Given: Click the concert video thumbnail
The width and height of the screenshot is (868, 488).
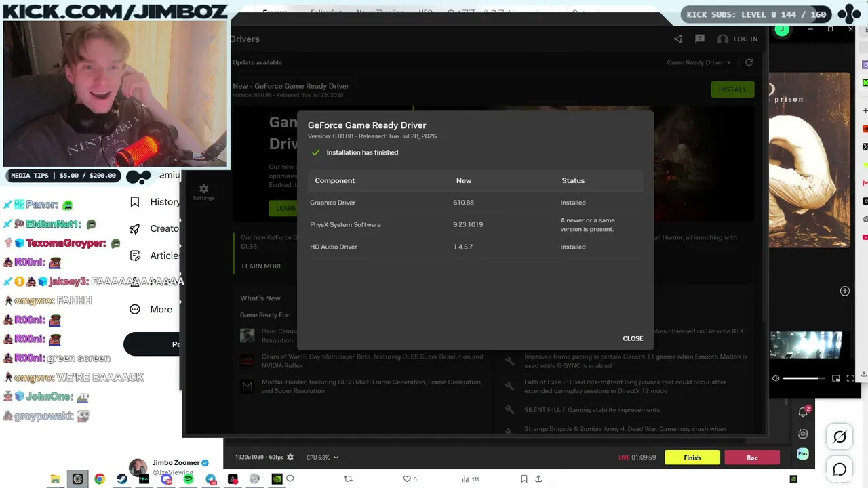Looking at the screenshot, I should [806, 345].
